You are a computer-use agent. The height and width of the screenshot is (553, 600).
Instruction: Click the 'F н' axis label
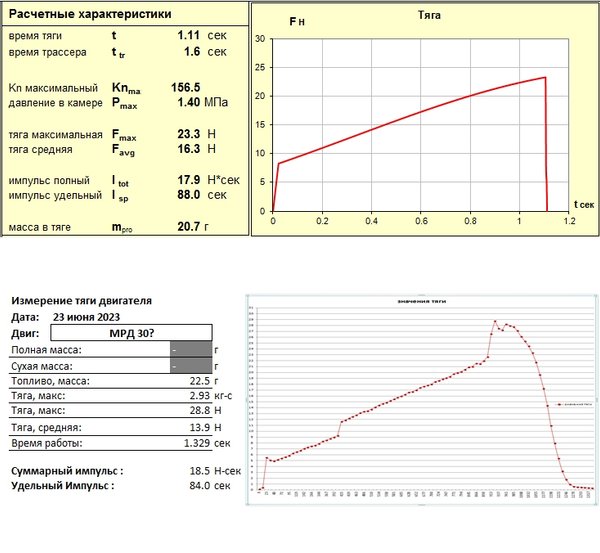(x=298, y=21)
